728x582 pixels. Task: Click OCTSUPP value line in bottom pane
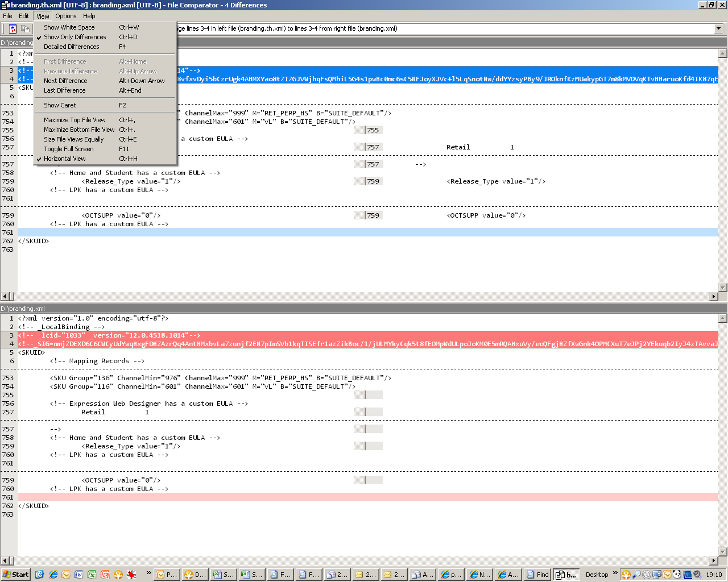click(121, 480)
